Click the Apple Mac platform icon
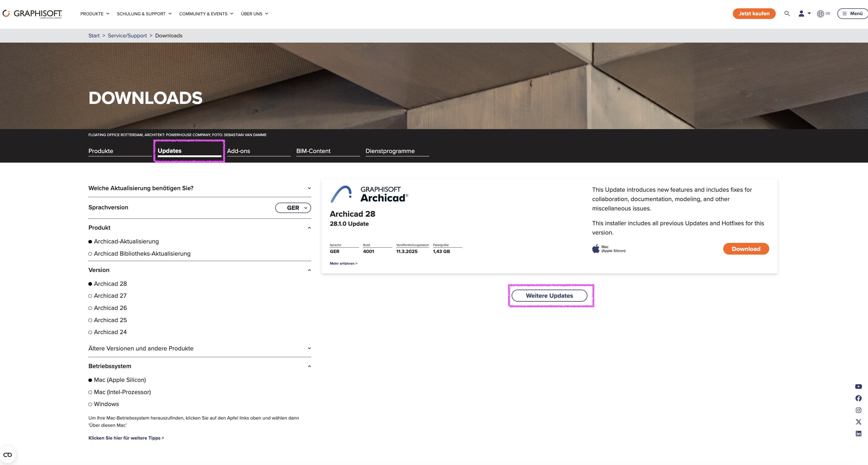868x465 pixels. point(596,249)
